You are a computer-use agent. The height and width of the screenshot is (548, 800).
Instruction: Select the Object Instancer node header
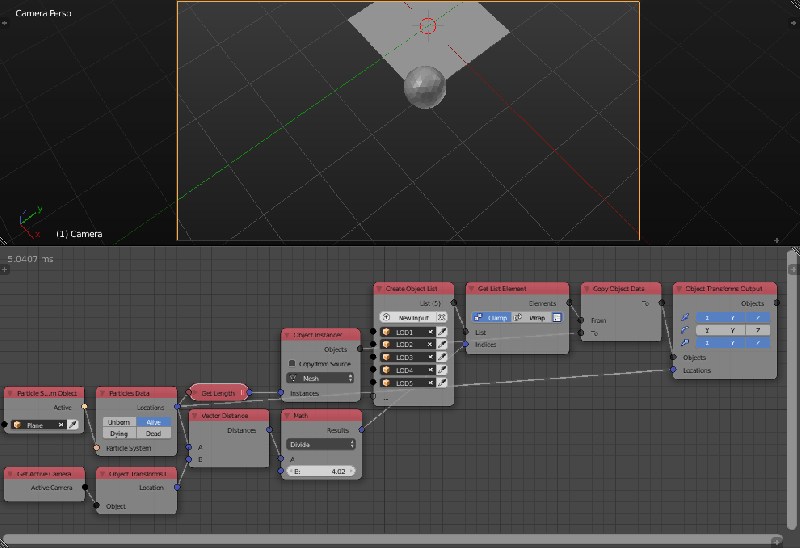pos(321,335)
